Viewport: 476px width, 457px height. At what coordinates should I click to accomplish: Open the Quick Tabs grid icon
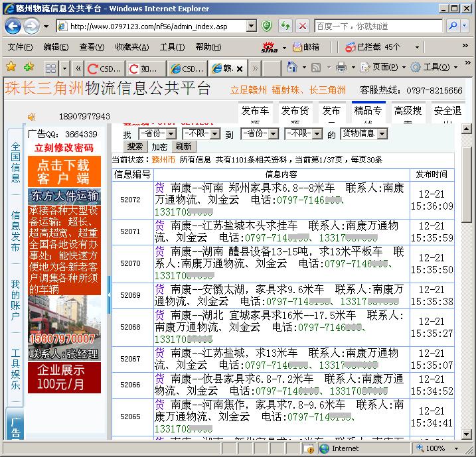pos(50,68)
